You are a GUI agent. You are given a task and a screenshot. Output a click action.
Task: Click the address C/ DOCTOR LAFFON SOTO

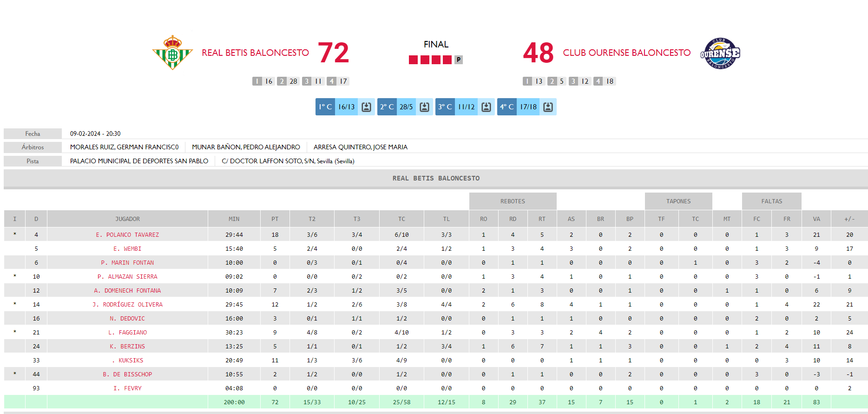point(288,161)
